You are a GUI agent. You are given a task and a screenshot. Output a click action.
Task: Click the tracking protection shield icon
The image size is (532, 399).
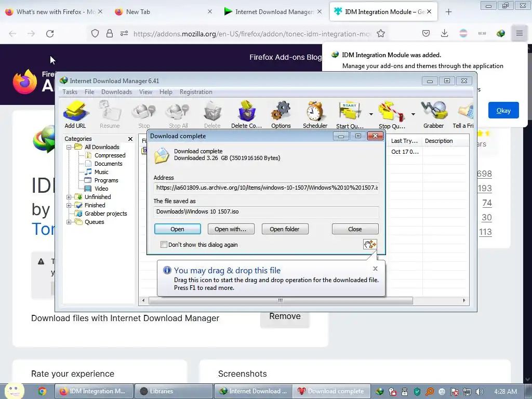click(95, 33)
